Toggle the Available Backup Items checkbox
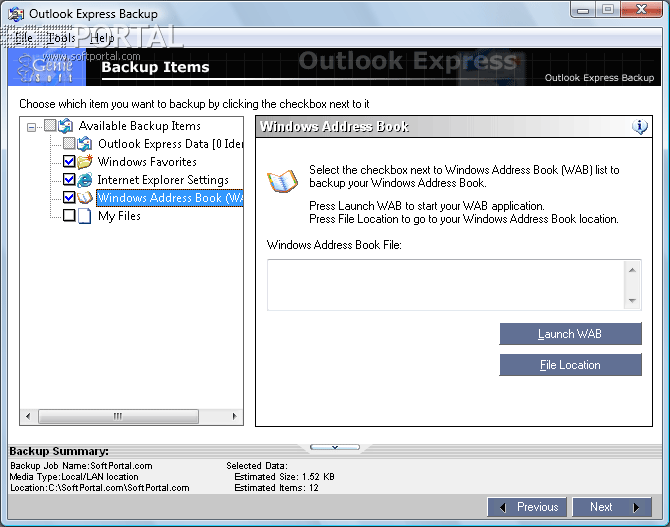 [x=50, y=125]
